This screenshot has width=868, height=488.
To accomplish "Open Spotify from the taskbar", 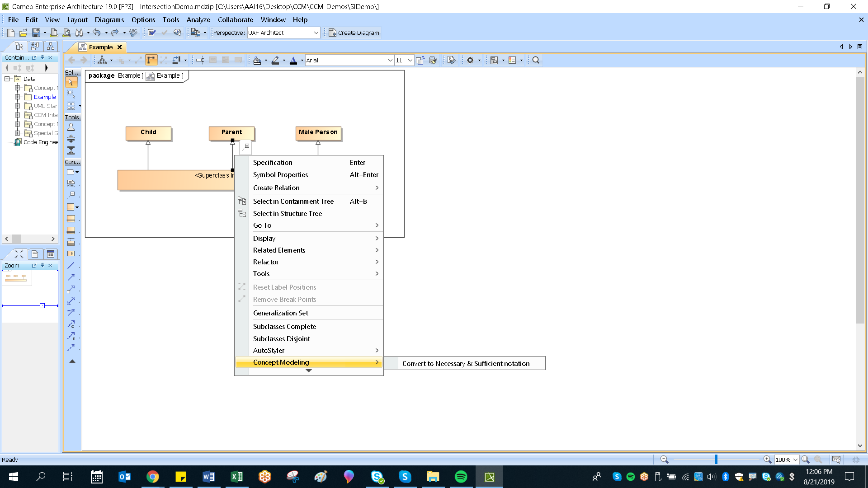I will tap(461, 477).
